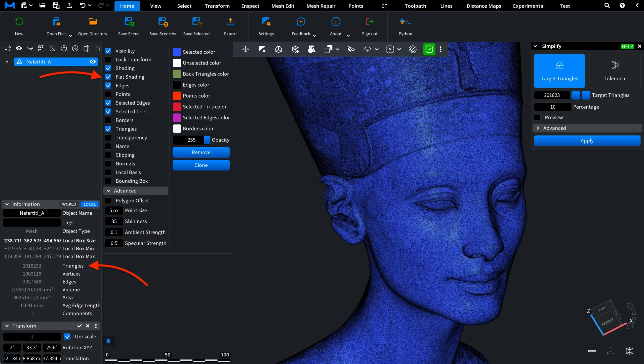Click the Save Scene As icon
Screen dimensions: 644x364
tap(163, 22)
